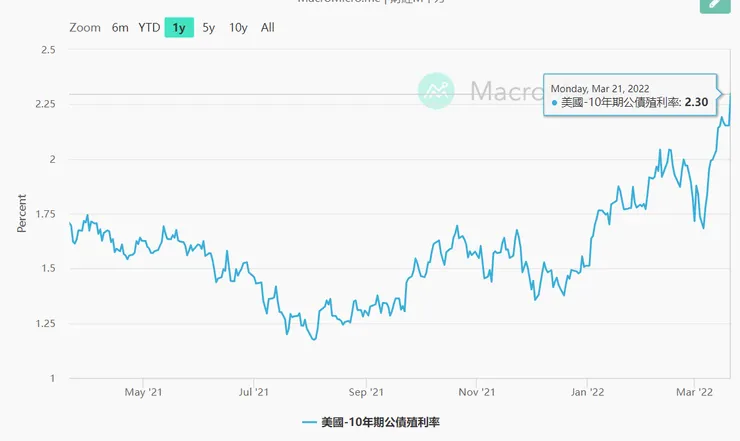Click the Jan '22 axis label
The height and width of the screenshot is (441, 740).
587,392
